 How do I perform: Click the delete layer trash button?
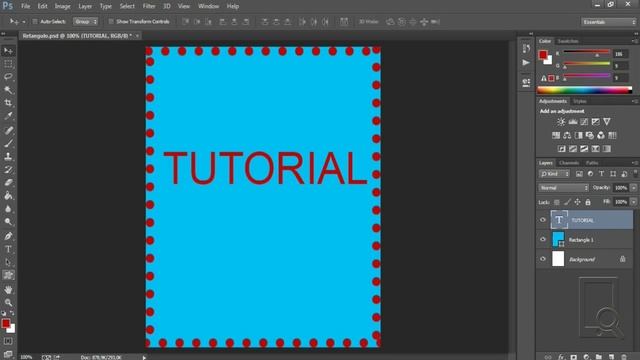coord(624,357)
